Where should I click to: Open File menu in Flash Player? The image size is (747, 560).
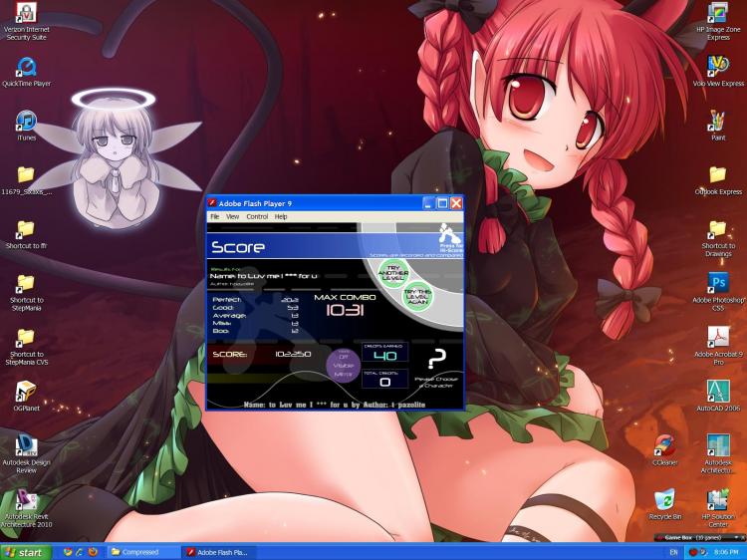tap(215, 216)
